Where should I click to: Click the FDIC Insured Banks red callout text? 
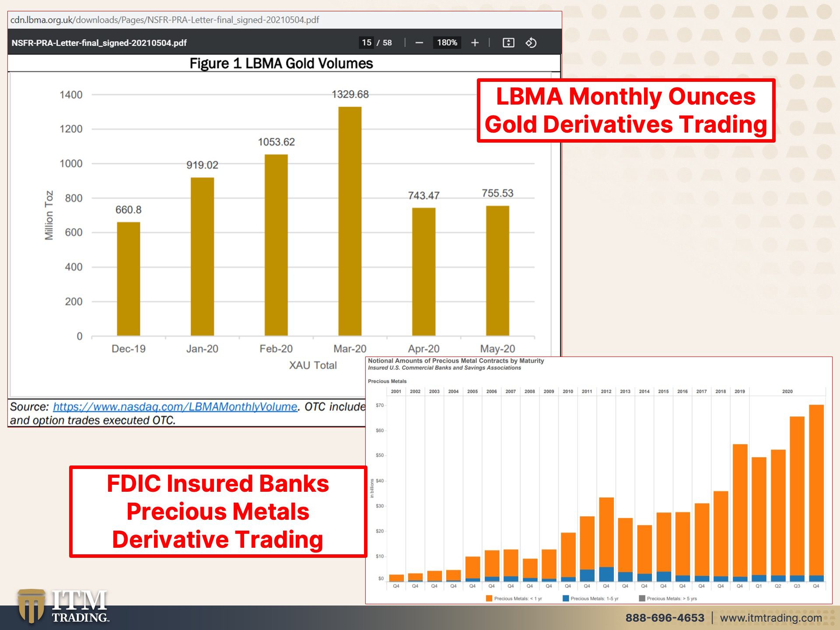pyautogui.click(x=218, y=511)
